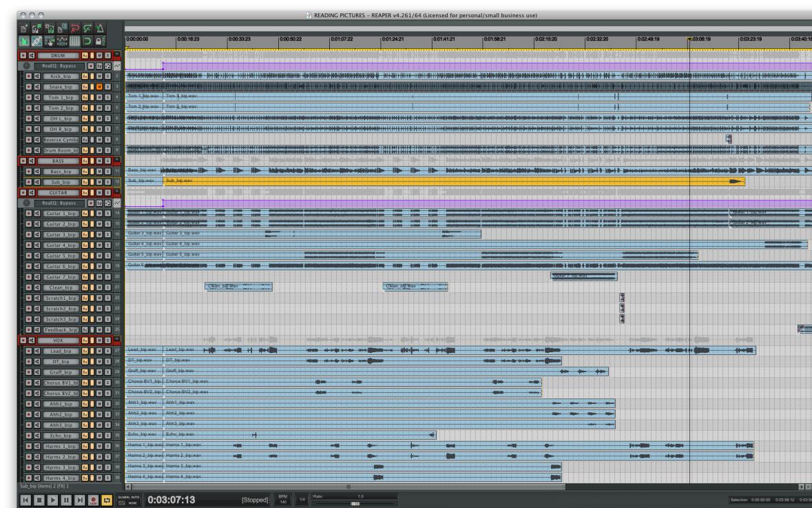Collapse the VOX folder track
812x508 pixels.
[117, 340]
